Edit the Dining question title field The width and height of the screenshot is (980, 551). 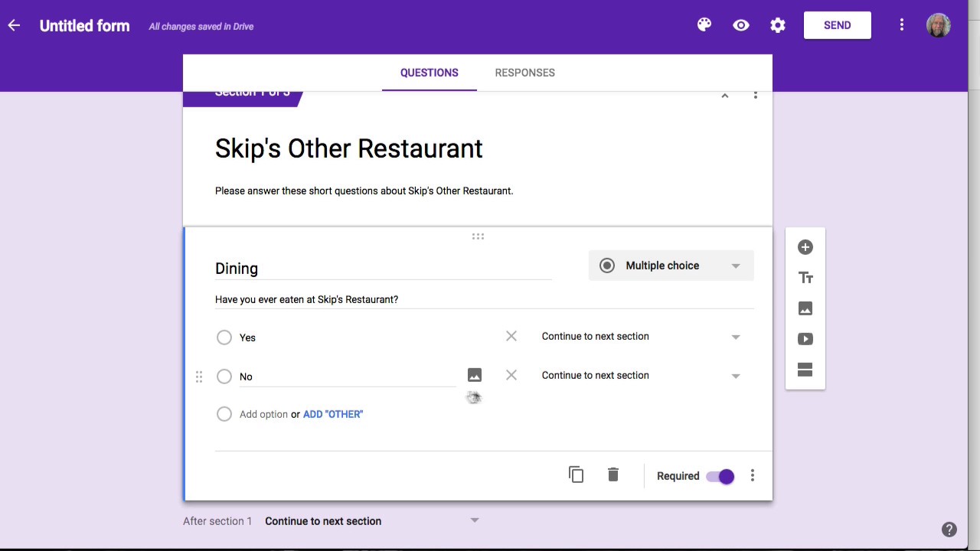(x=384, y=269)
